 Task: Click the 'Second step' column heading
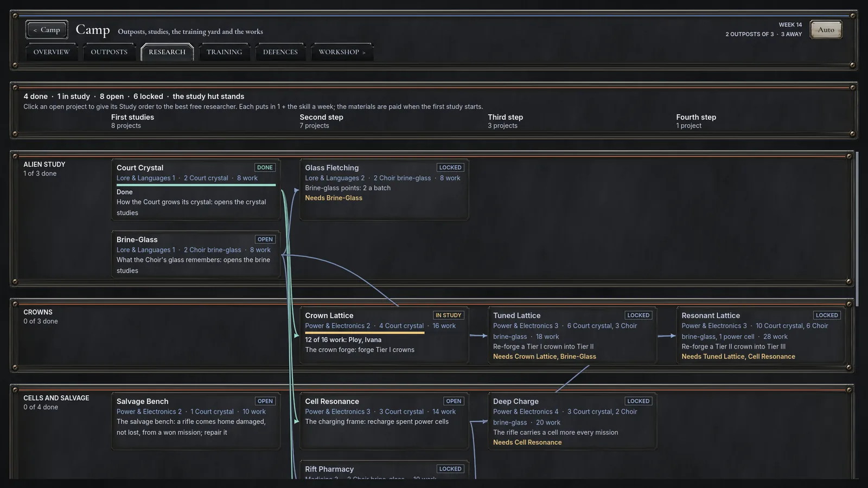click(x=321, y=117)
